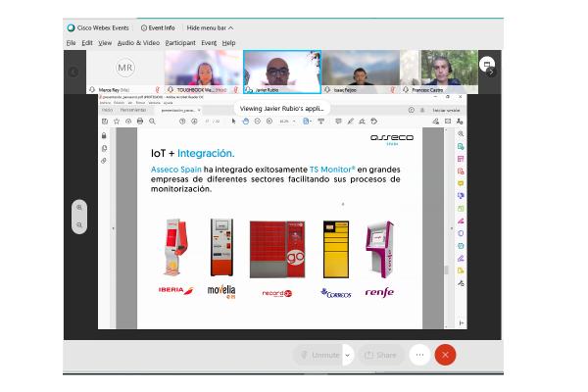Click the stamp tool icon in Acrobat
588x392 pixels.
(x=374, y=122)
